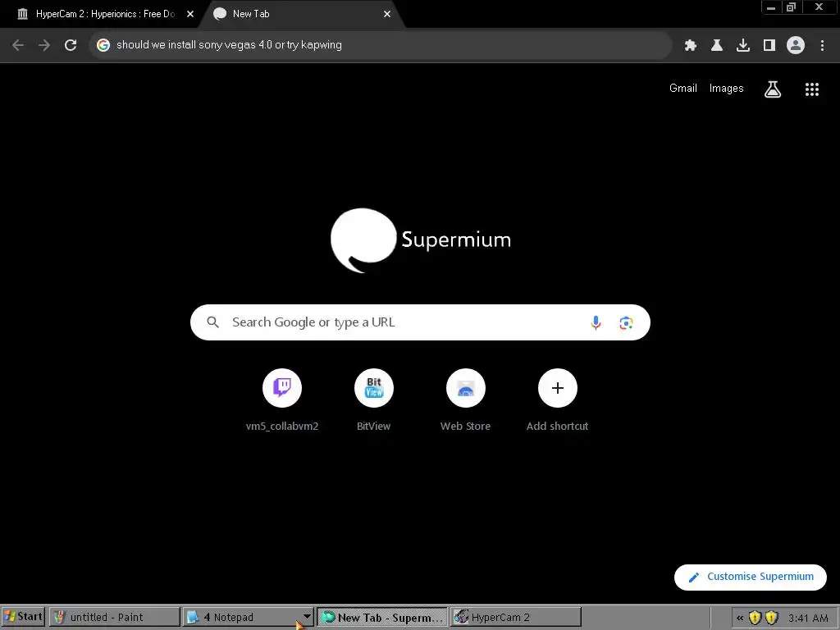
Task: Open the BitView shortcut
Action: [374, 399]
